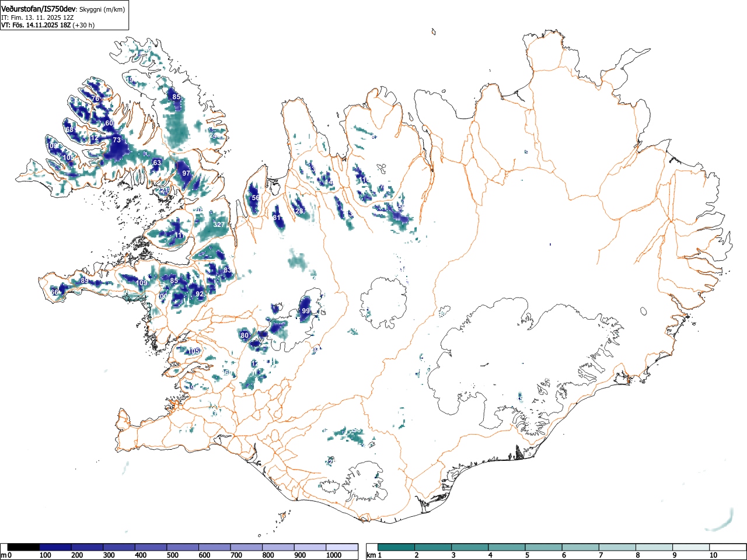Click the '(+30 h)' forecast offset text
This screenshot has height=560, width=747.
(x=83, y=25)
